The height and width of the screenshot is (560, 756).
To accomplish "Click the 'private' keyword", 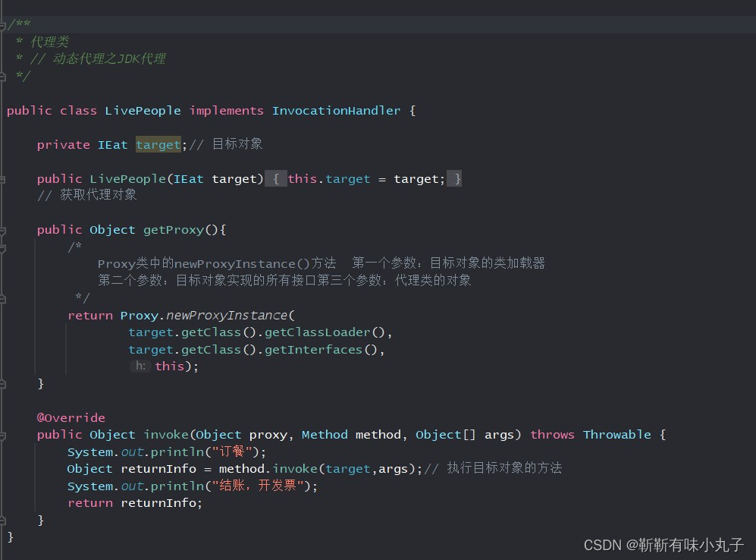I will 63,145.
